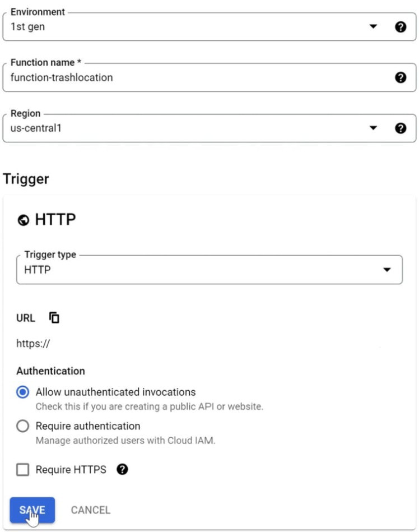Enable the Require HTTPS checkbox
419x532 pixels.
tap(23, 470)
